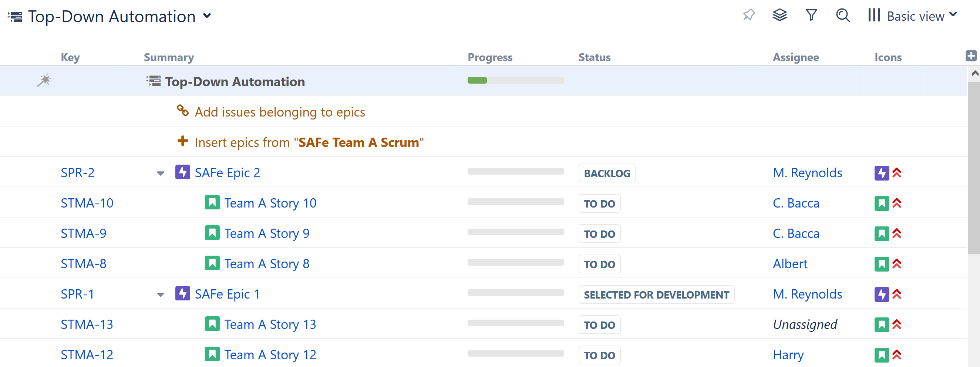
Task: Open the Top-Down Automation structure dropdown
Action: (207, 16)
